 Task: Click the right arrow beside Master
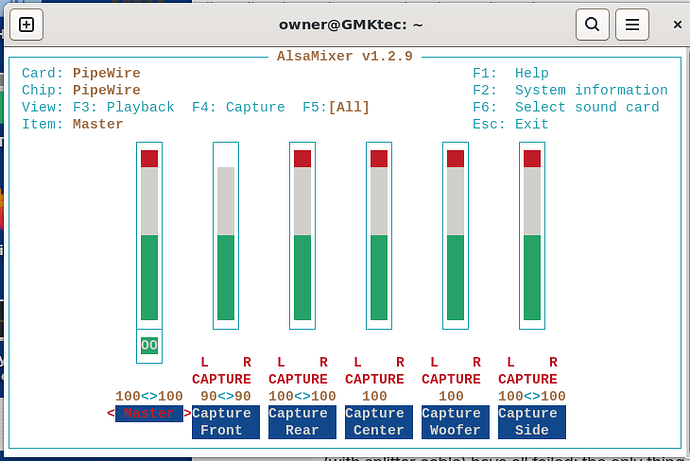(x=187, y=413)
